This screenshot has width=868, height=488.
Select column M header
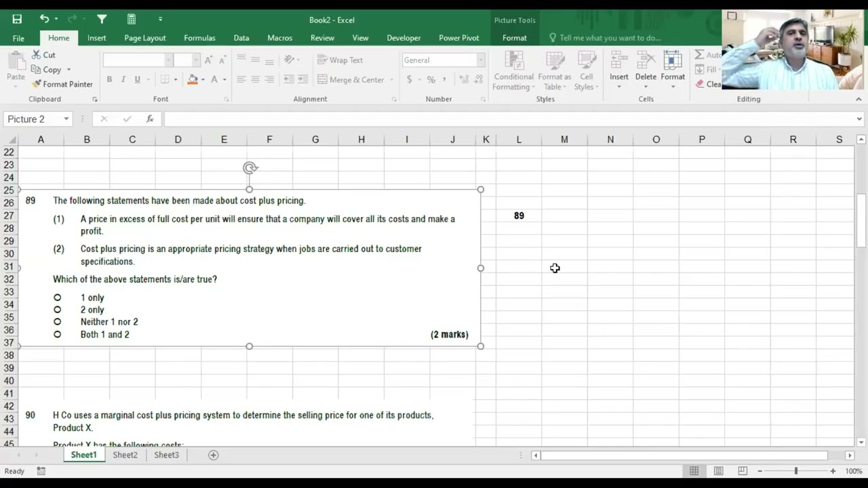tap(564, 140)
